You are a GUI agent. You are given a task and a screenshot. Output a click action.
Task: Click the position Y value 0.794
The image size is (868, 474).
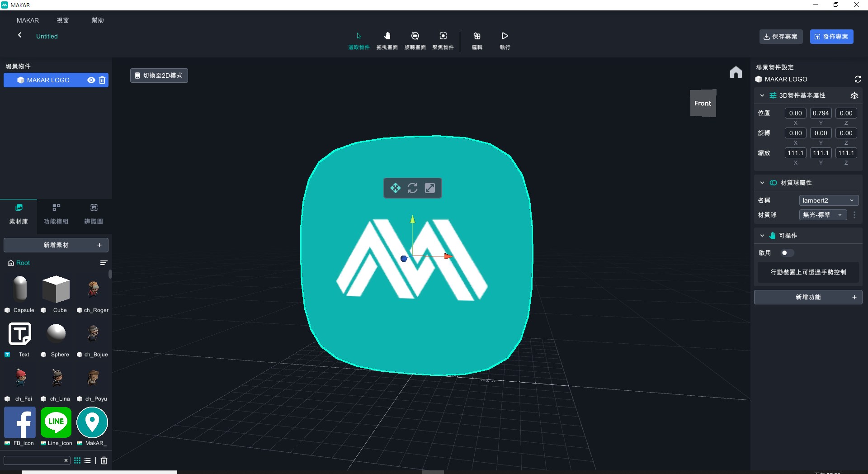821,113
